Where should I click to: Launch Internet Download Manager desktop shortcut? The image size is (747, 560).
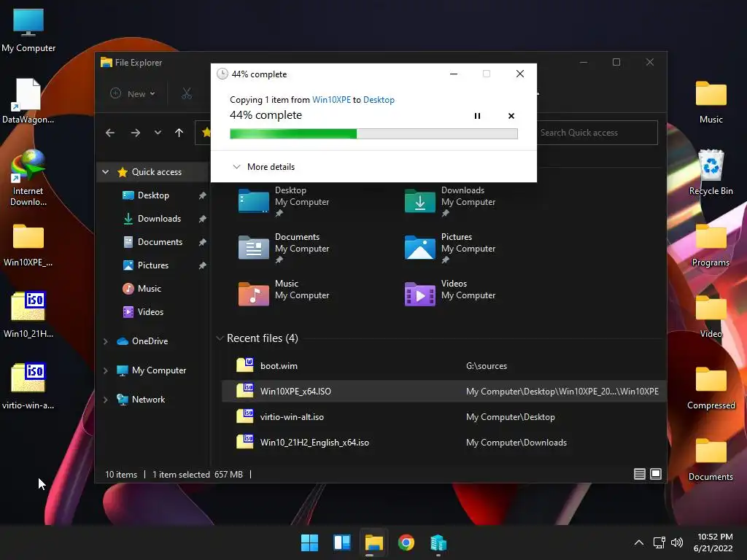click(28, 178)
